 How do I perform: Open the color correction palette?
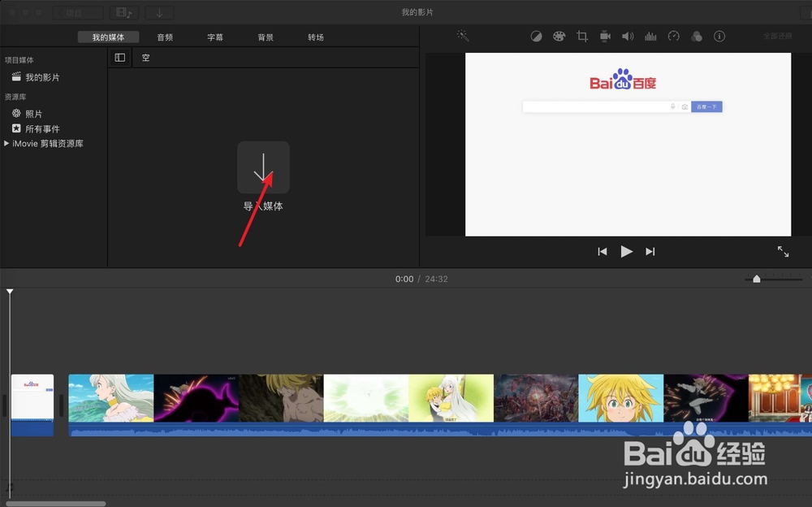pos(559,37)
